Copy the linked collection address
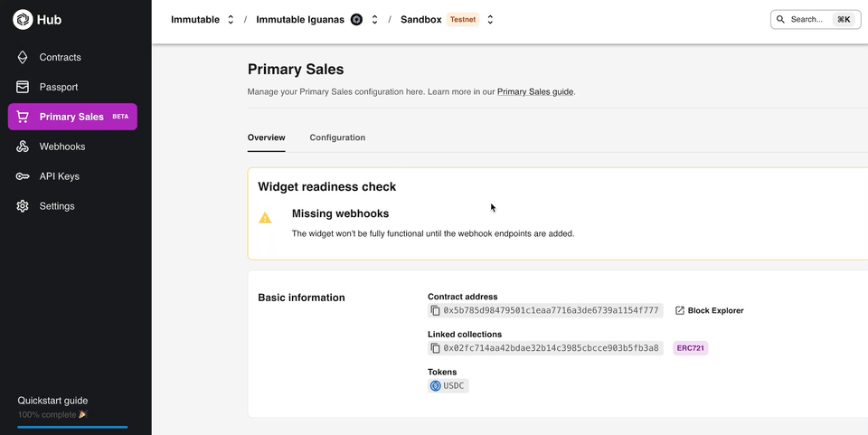 436,348
